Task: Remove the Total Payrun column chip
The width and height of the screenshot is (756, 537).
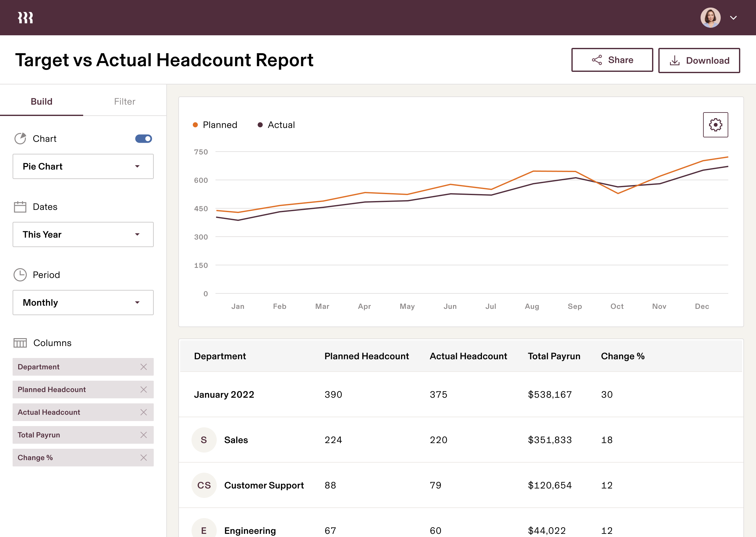Action: 144,435
